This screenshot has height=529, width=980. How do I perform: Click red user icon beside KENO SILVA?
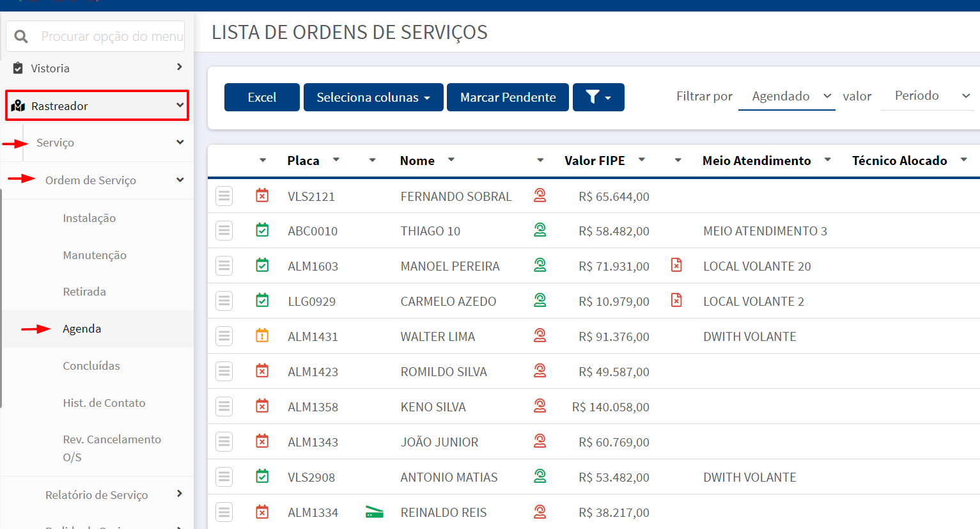540,406
